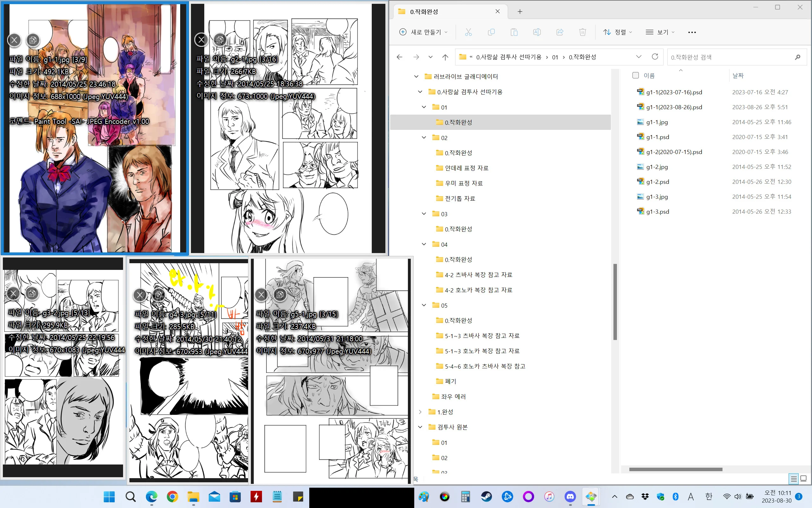812x508 pixels.
Task: Go back in File Explorer
Action: pyautogui.click(x=399, y=57)
